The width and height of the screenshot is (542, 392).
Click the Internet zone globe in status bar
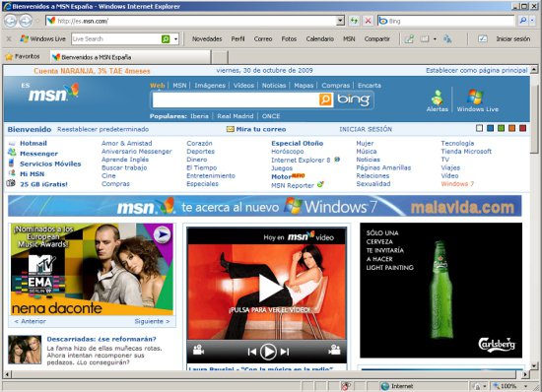[384, 386]
